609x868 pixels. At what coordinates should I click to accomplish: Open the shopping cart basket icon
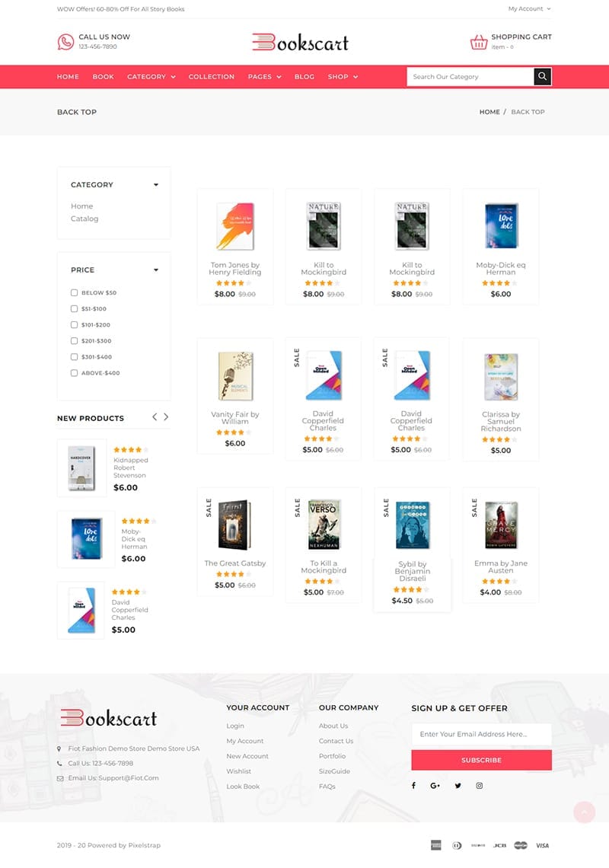click(x=479, y=42)
